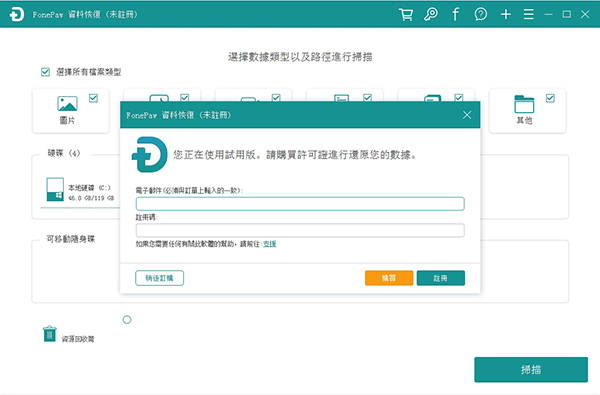Click the teal 註冊 register button in dialog
The height and width of the screenshot is (395, 600).
(x=441, y=278)
